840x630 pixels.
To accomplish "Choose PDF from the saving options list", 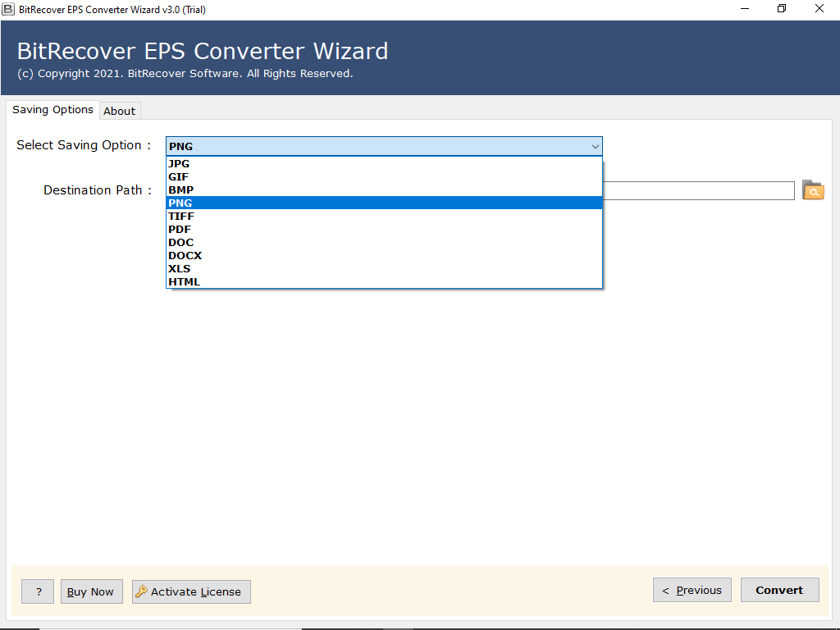I will click(x=384, y=230).
